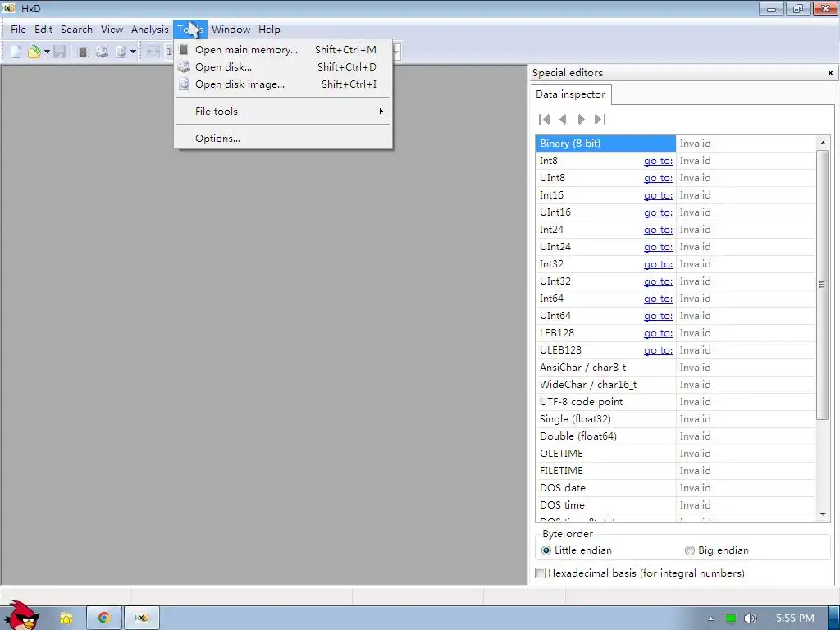
Task: Click go to link for UInt24
Action: 658,246
